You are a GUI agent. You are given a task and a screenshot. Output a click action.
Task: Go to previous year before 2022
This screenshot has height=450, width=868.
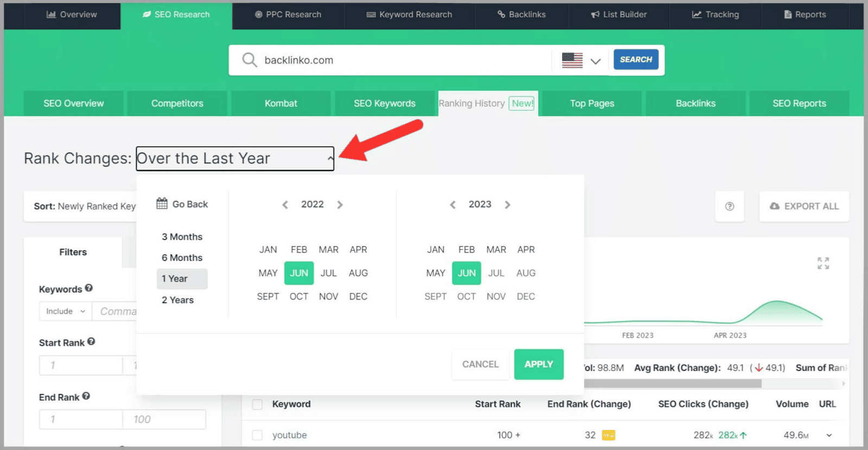tap(285, 205)
